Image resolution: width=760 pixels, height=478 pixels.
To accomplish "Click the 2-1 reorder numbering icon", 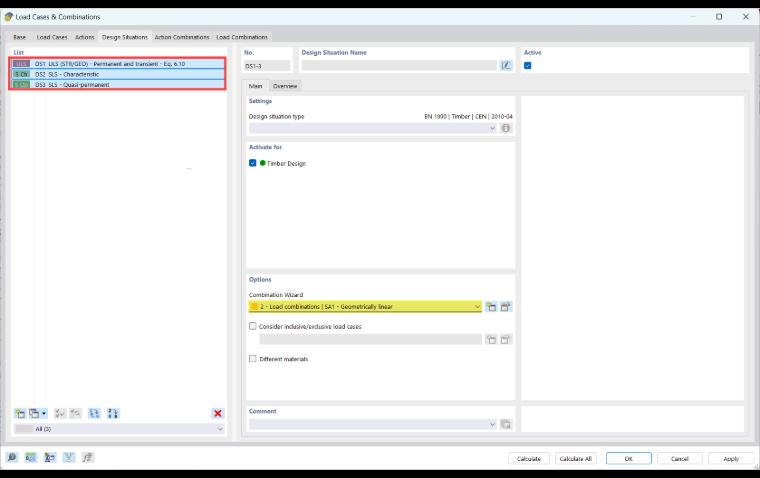I will click(x=113, y=414).
